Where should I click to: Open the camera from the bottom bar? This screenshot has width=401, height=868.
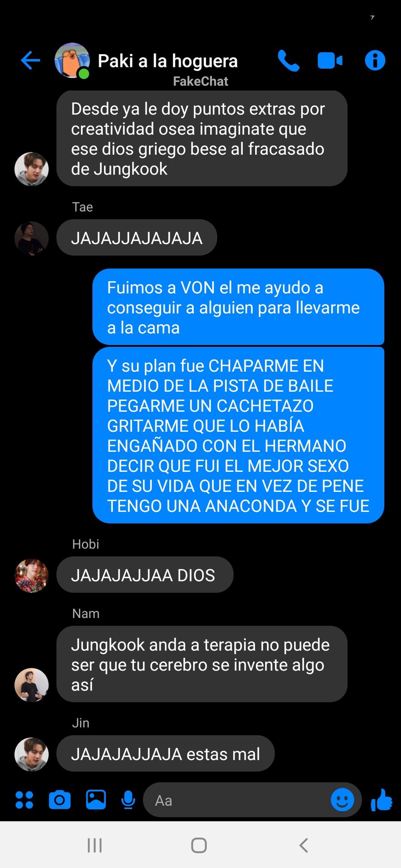click(x=60, y=800)
